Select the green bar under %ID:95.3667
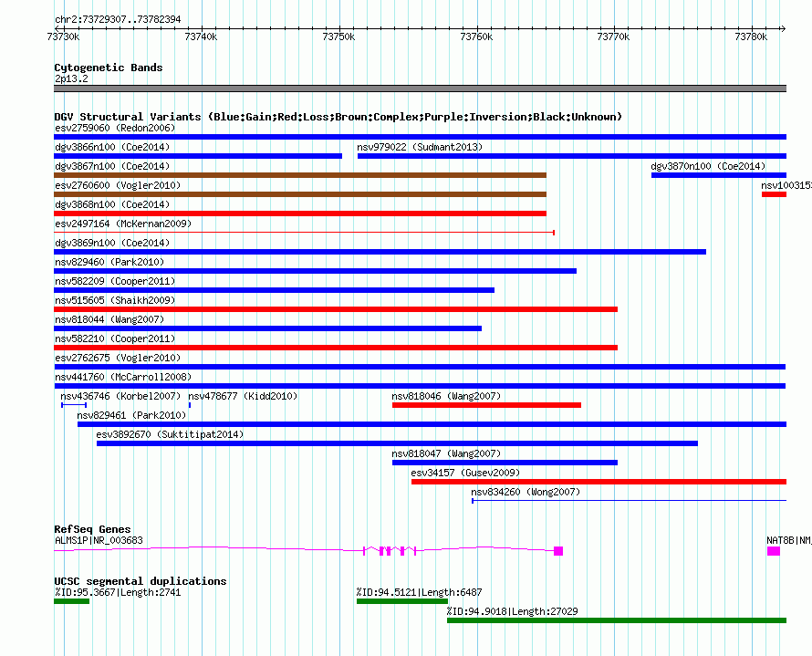Screen dimensions: 812x656 click(x=71, y=601)
